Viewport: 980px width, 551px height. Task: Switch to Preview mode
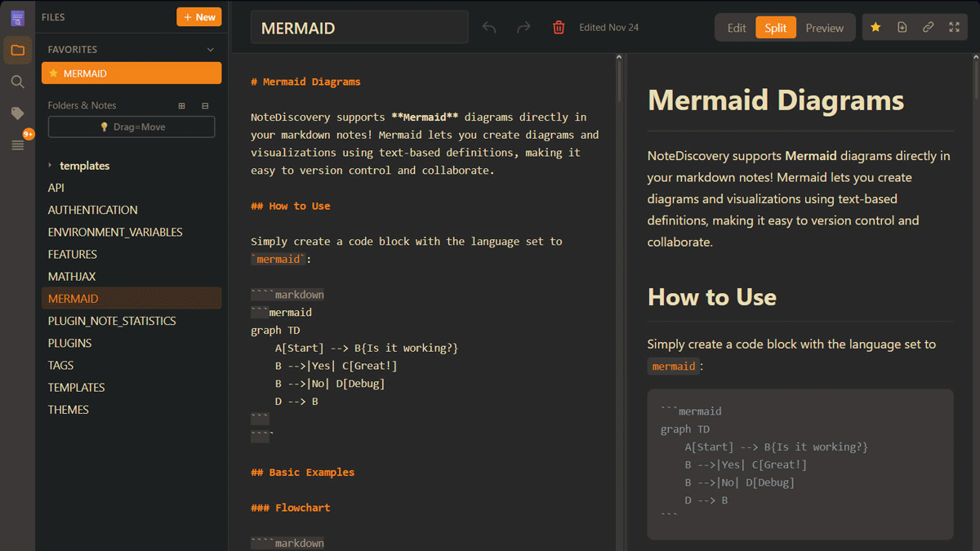[824, 27]
